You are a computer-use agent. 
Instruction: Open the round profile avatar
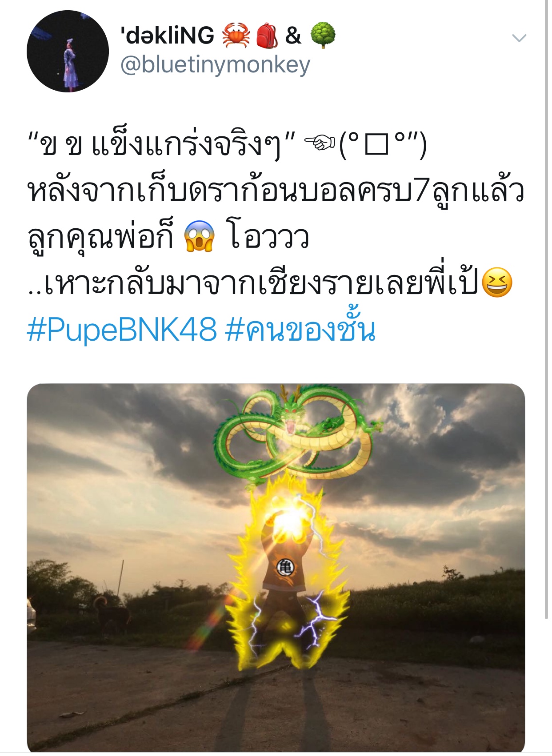point(68,51)
